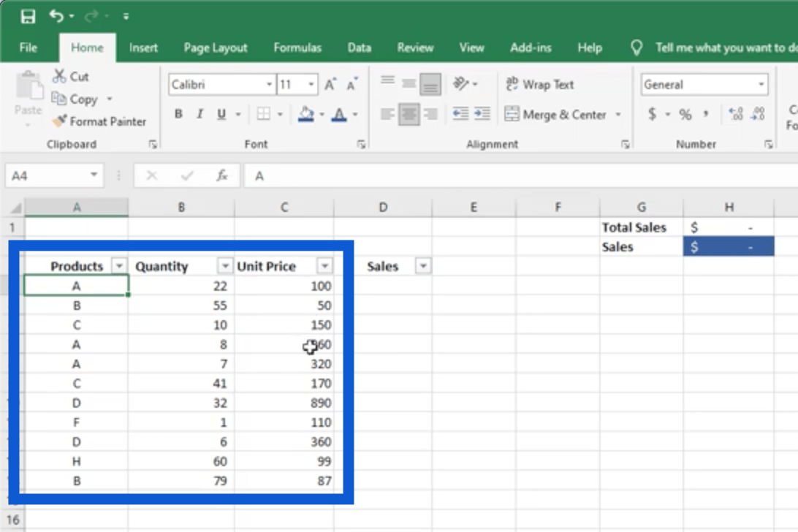Open the Quantity column filter dropdown

point(224,266)
